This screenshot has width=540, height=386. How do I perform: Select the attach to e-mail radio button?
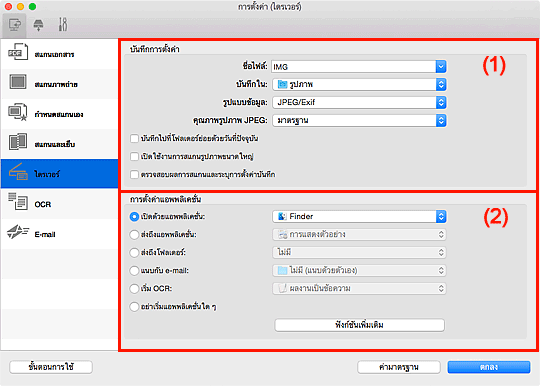tap(134, 271)
